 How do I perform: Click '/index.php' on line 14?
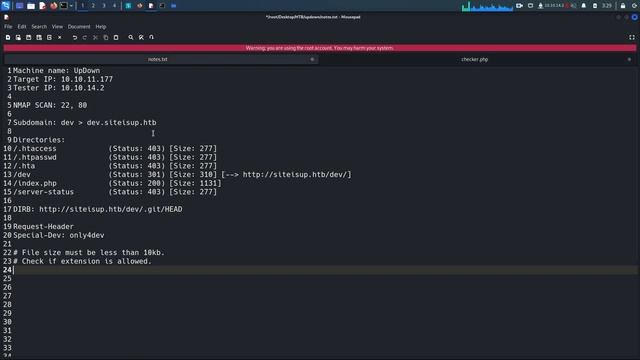(x=35, y=183)
